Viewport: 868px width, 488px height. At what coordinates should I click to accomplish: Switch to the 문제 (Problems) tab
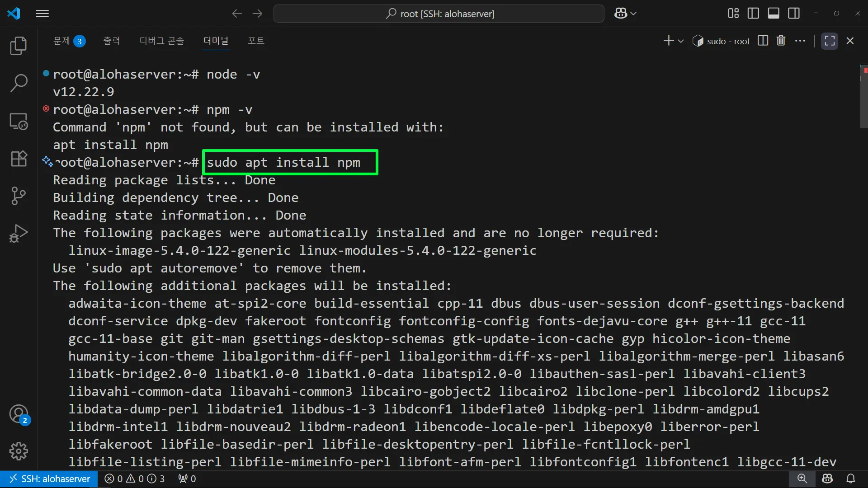click(62, 41)
